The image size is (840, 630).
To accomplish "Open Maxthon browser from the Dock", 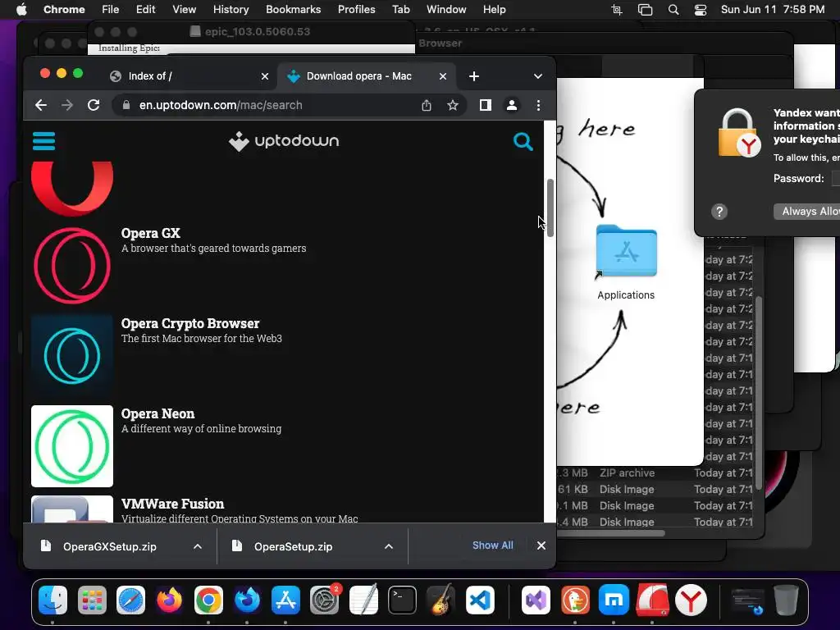I will 614,600.
